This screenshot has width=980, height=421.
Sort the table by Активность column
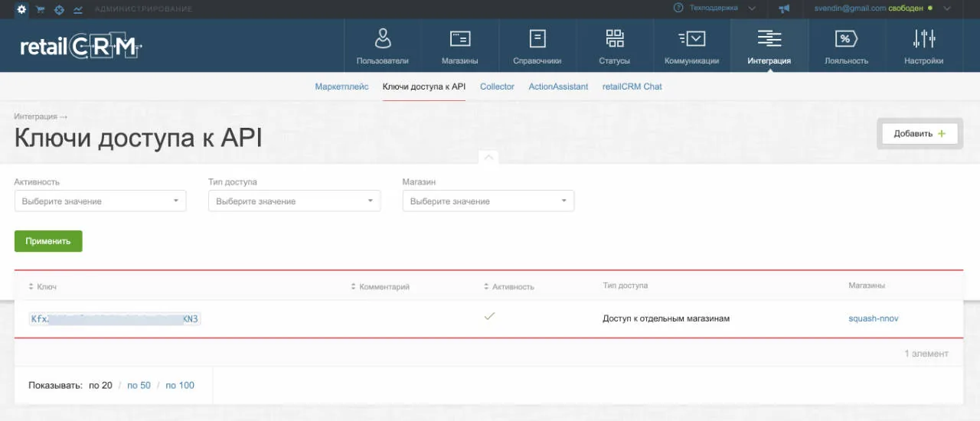click(509, 286)
